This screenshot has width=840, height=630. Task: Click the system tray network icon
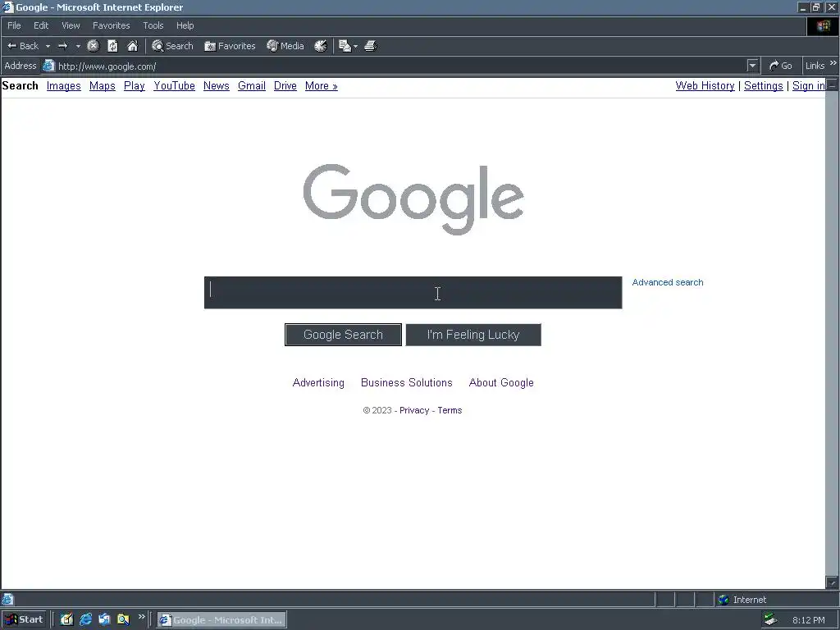pyautogui.click(x=770, y=620)
